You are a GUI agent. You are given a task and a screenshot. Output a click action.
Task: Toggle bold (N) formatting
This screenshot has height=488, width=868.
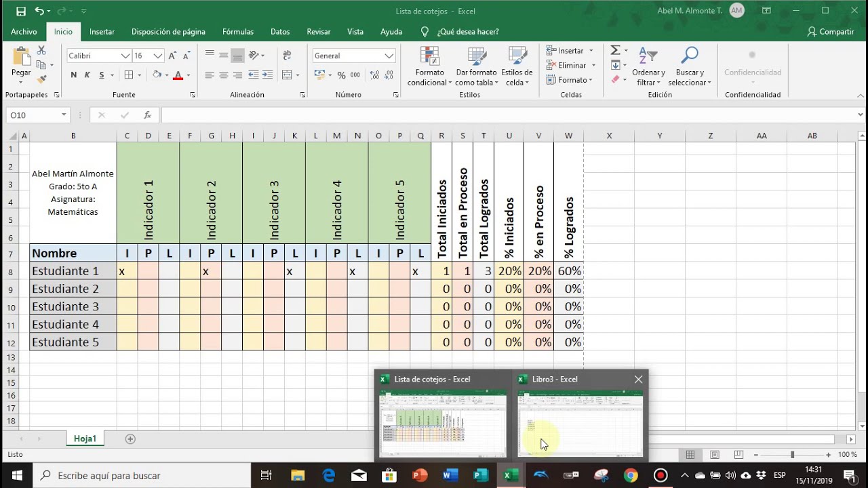point(74,75)
